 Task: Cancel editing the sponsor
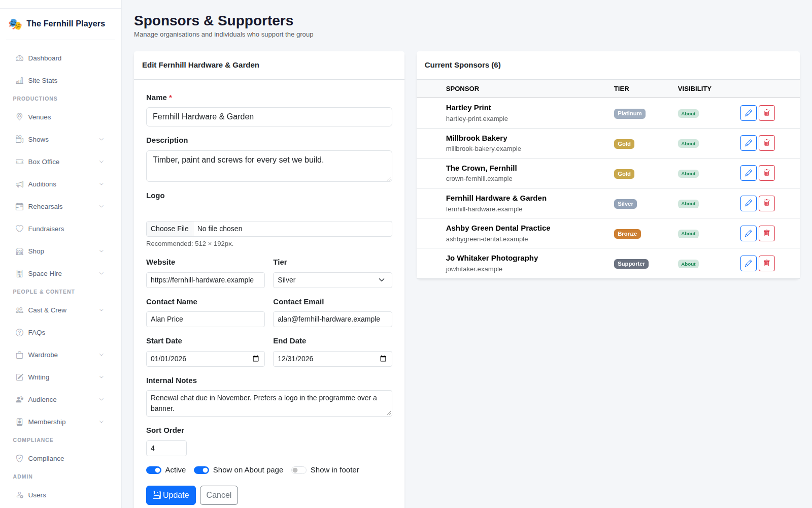(x=219, y=495)
